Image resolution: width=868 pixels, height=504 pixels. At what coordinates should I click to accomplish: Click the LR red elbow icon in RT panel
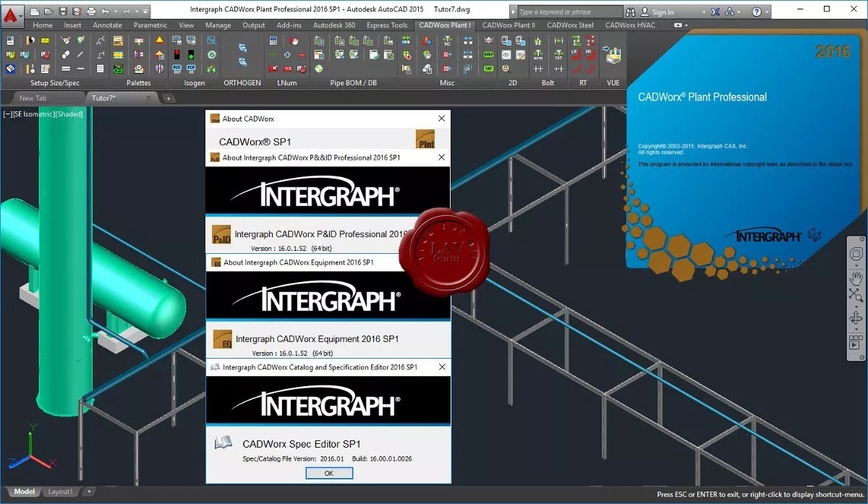click(x=577, y=55)
